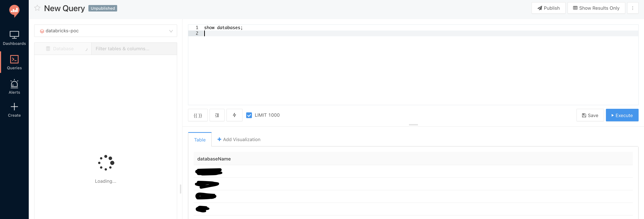Favorite the query with star icon
This screenshot has height=219, width=644.
[37, 8]
